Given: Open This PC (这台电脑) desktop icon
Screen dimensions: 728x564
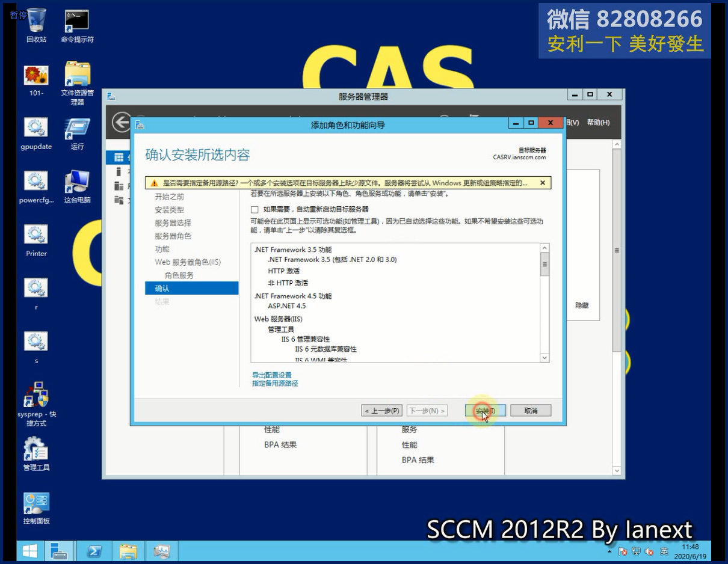Looking at the screenshot, I should coord(77,187).
